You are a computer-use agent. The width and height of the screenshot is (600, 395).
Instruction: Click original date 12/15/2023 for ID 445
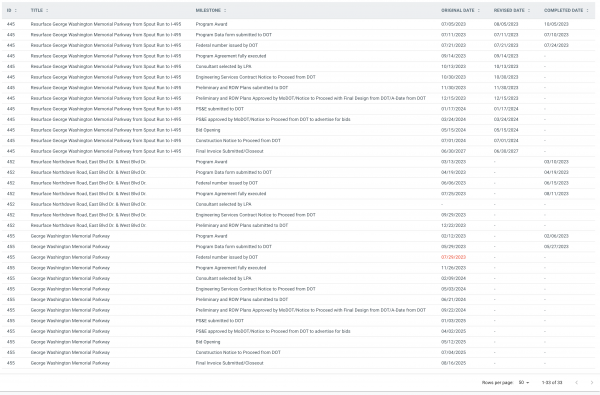pos(453,98)
